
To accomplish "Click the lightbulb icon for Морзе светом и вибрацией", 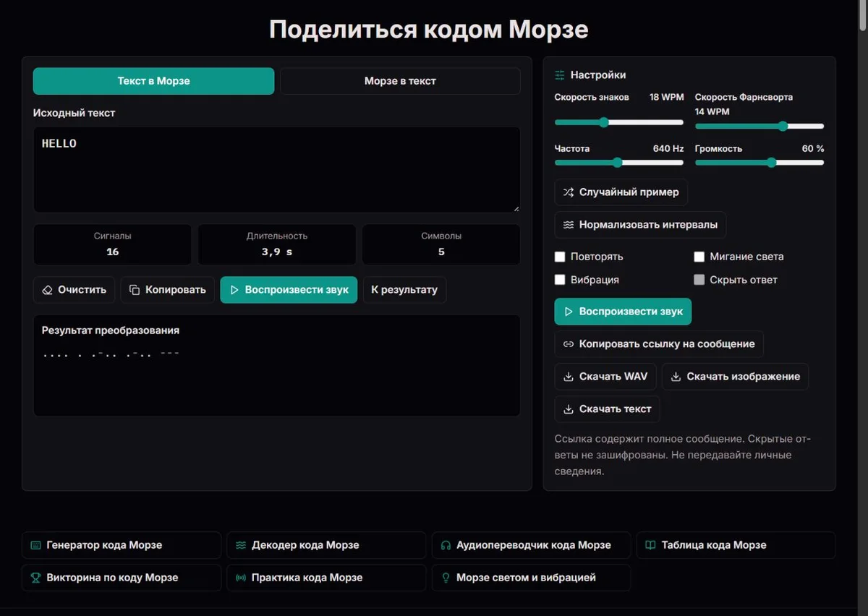I will pyautogui.click(x=446, y=578).
